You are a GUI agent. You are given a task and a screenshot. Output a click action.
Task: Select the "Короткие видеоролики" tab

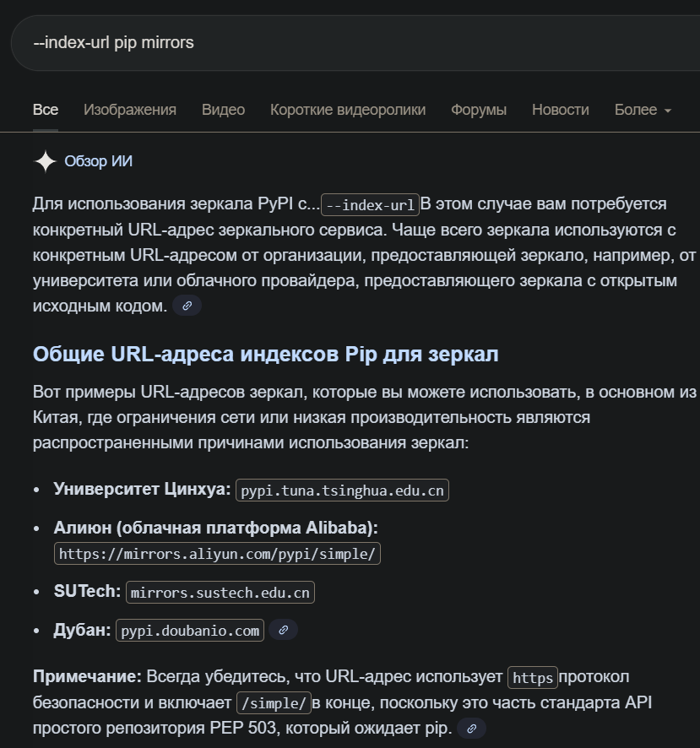[x=348, y=110]
